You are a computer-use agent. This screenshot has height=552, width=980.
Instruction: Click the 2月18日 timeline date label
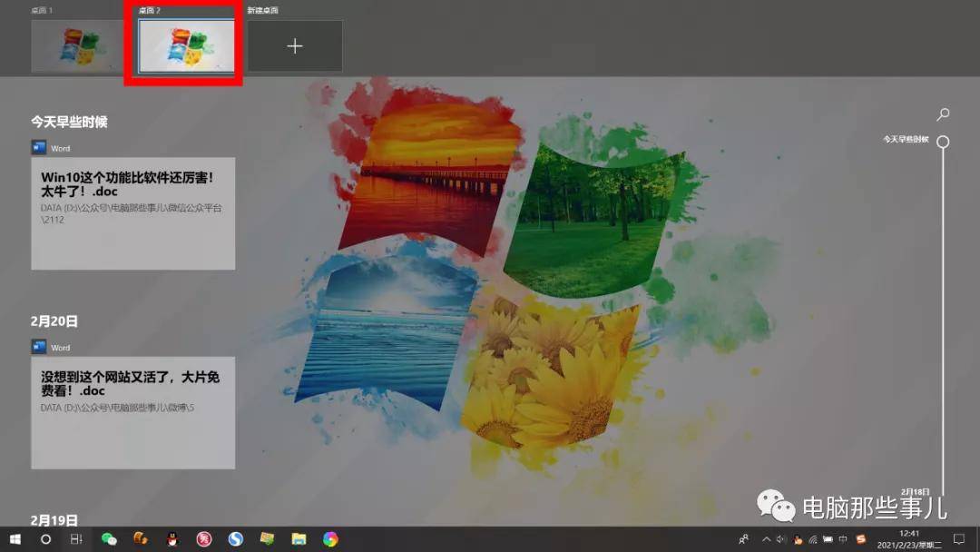point(915,492)
